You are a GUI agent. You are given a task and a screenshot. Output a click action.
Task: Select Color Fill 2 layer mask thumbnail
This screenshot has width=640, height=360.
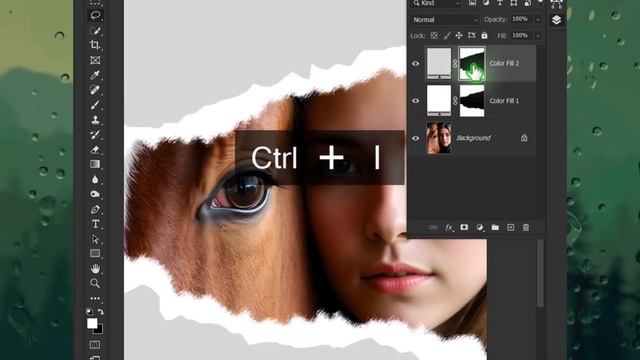coord(472,63)
